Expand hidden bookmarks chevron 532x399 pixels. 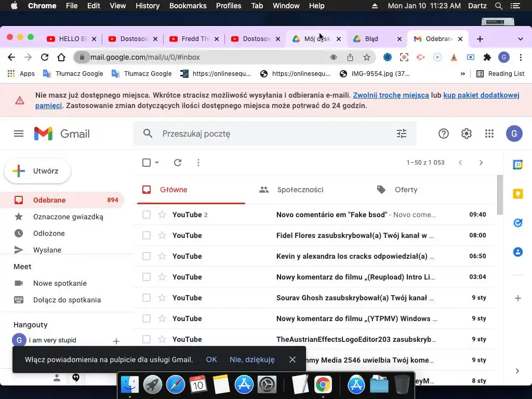[x=463, y=74]
